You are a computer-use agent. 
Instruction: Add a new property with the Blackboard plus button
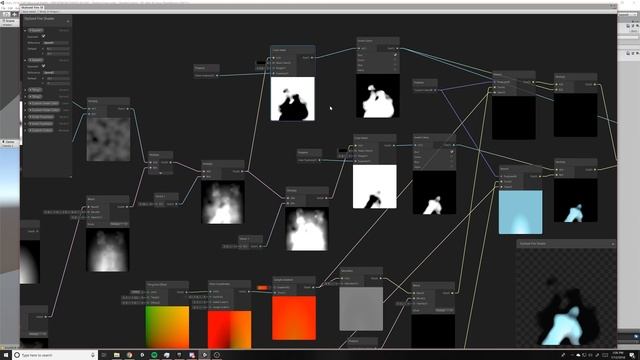pos(68,21)
